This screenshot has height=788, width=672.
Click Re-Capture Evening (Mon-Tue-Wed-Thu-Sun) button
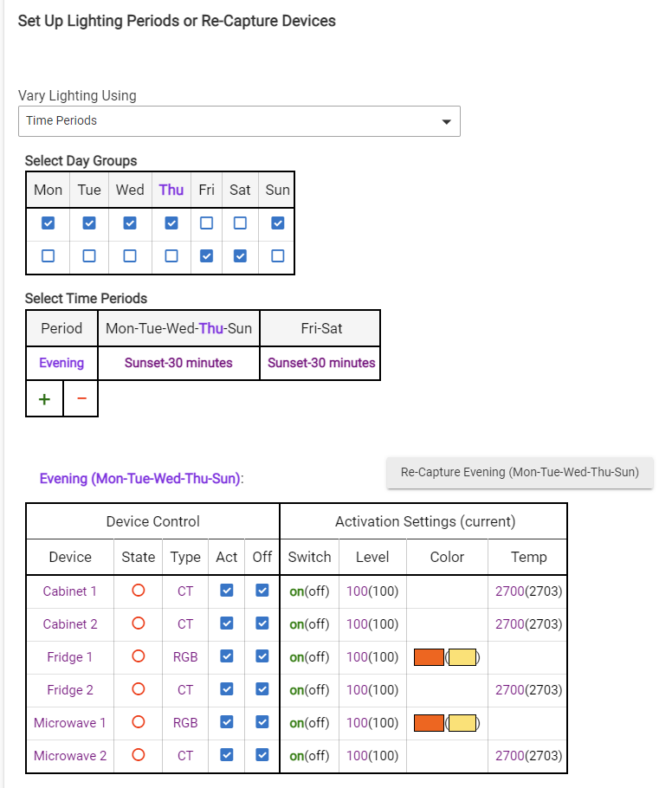point(520,473)
